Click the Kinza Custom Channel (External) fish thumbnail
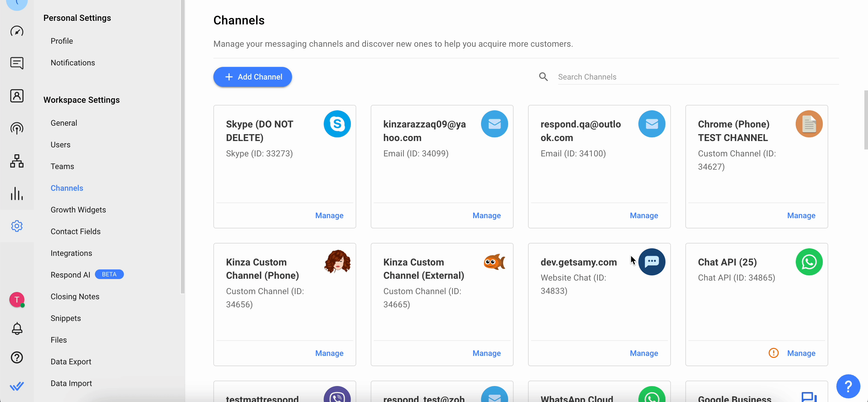This screenshot has height=402, width=868. tap(494, 262)
